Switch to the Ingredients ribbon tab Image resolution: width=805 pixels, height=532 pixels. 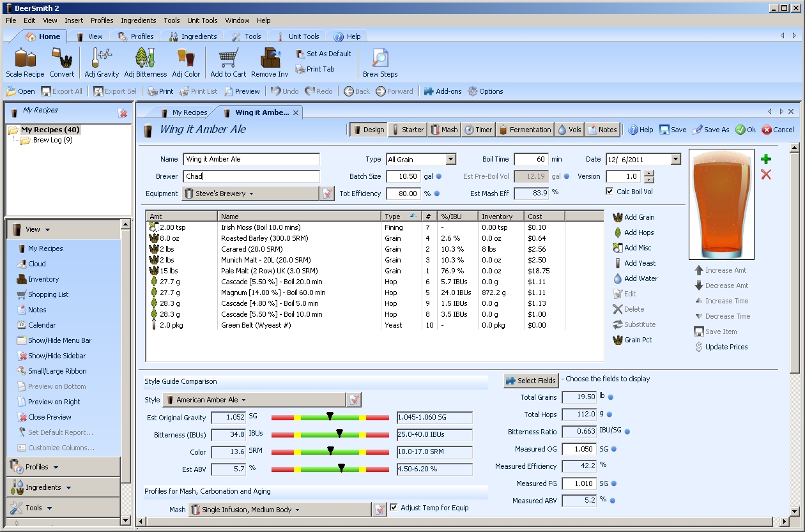193,36
